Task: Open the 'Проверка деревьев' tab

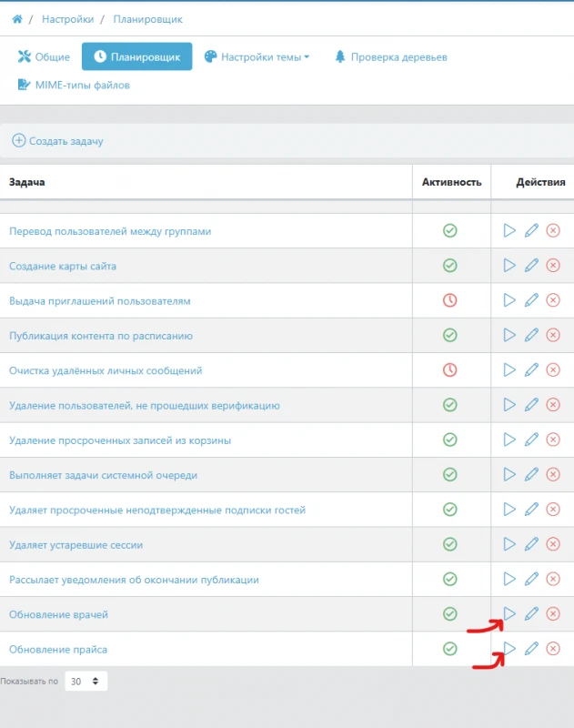Action: (391, 57)
